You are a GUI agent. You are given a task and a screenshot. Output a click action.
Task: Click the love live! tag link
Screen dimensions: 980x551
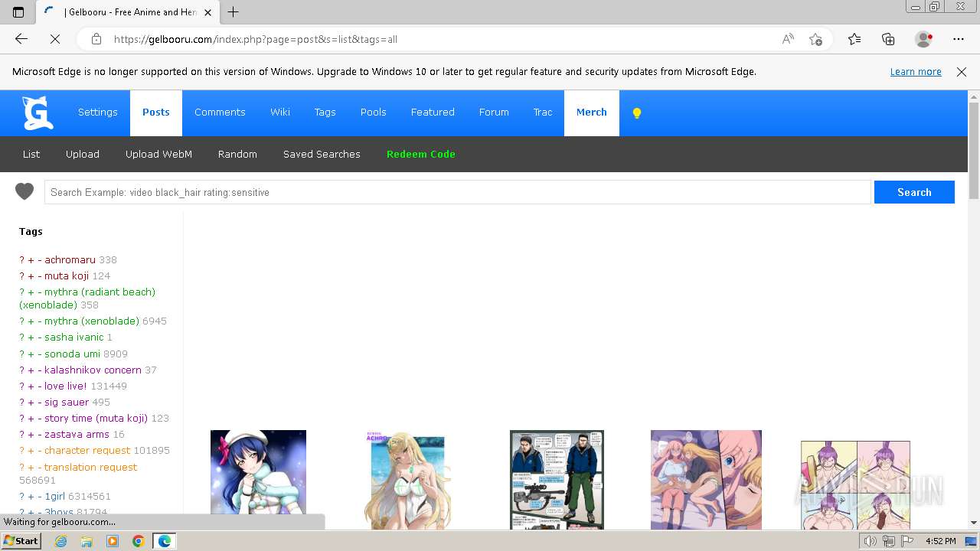click(66, 386)
